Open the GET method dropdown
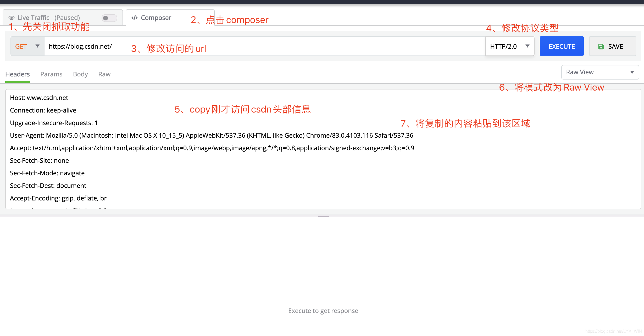Viewport: 644px width, 336px height. 27,46
